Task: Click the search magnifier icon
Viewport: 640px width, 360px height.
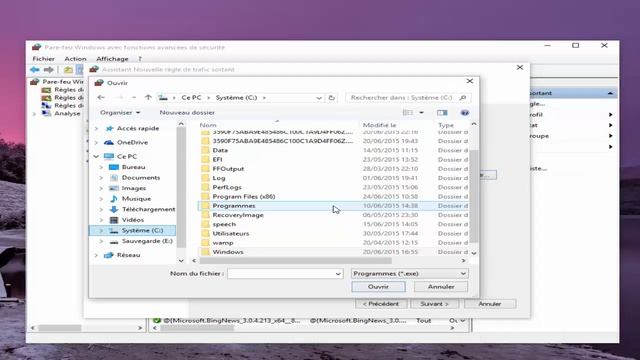Action: [462, 98]
